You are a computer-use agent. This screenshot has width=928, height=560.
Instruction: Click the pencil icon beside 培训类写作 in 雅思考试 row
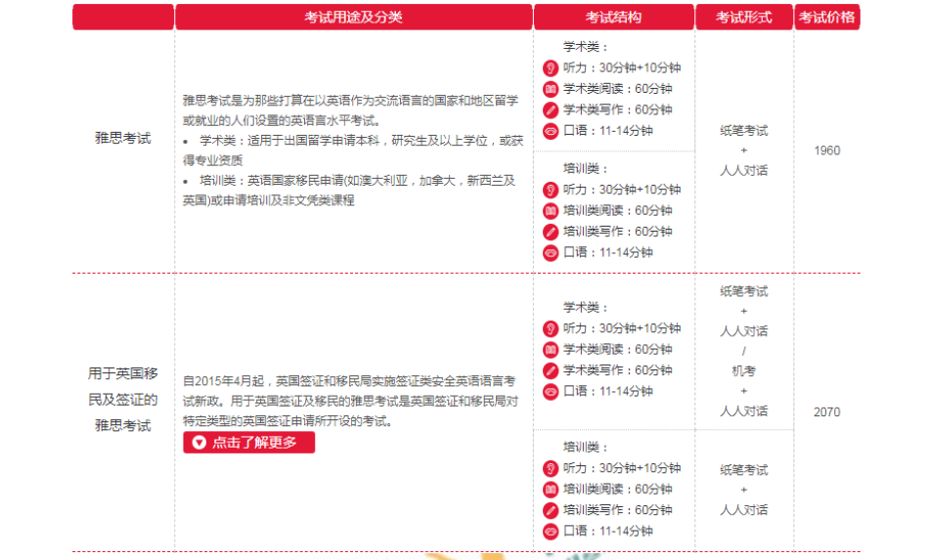point(551,232)
